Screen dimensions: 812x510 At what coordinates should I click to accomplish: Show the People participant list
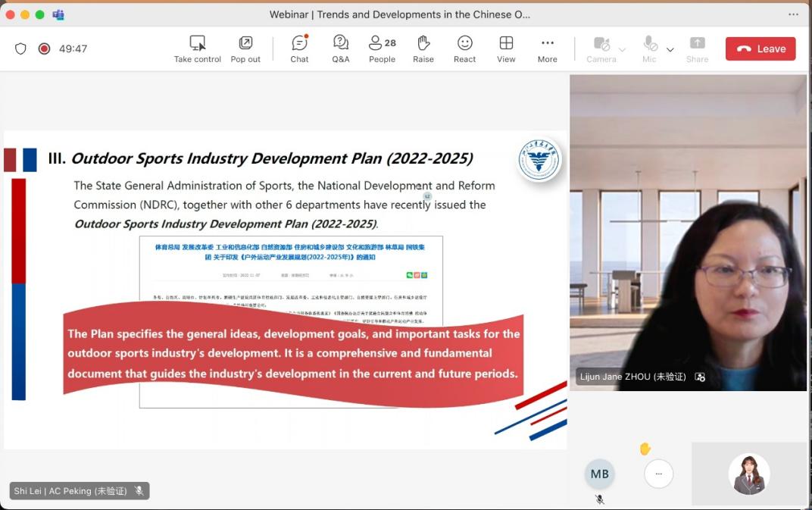(x=382, y=48)
